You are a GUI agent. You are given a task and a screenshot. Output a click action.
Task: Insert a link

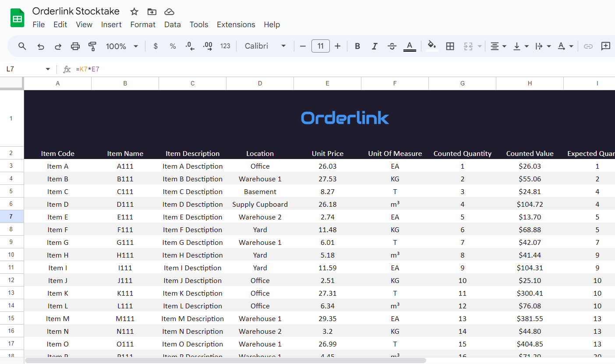coord(588,46)
